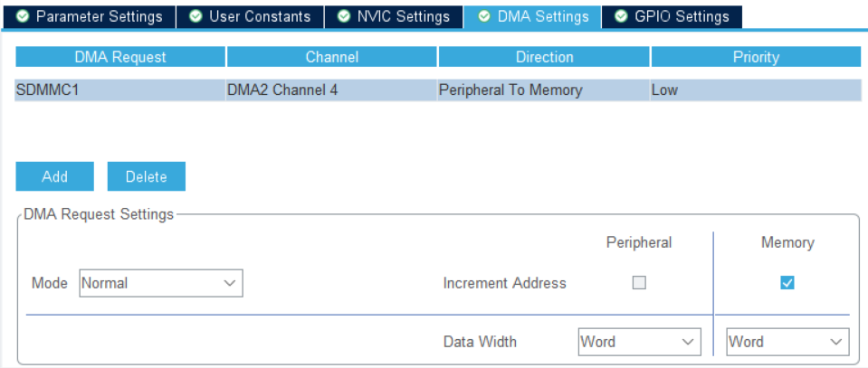Switch to the Parameter Settings tab
Screen dimensions: 868x368
pyautogui.click(x=89, y=16)
